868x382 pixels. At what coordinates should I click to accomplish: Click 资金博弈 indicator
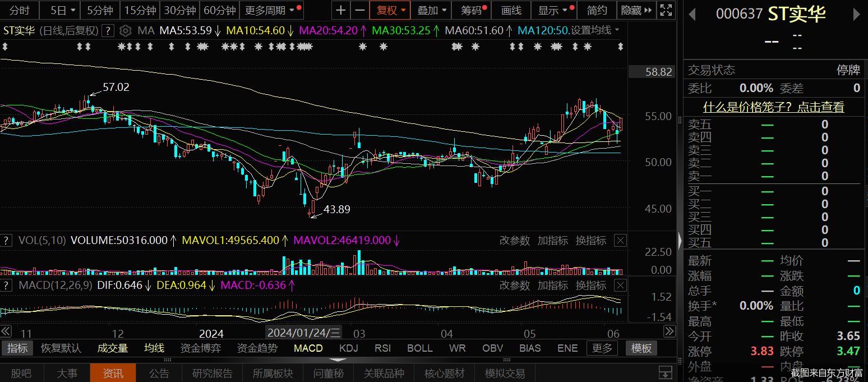click(201, 348)
